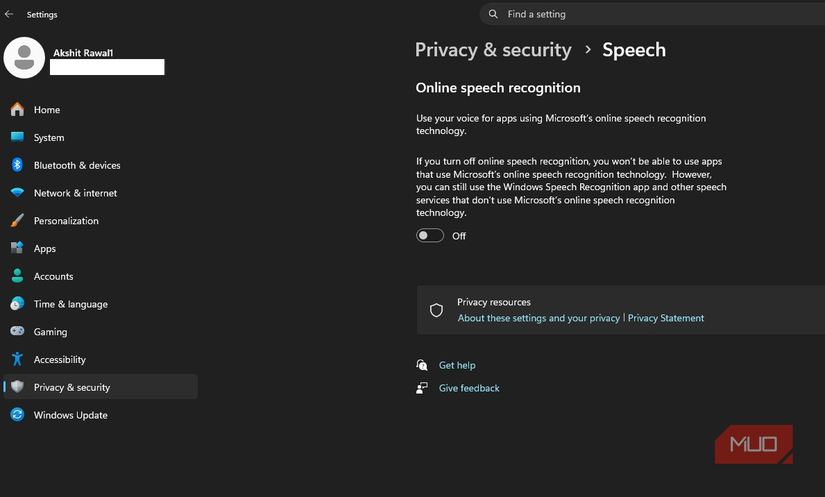Toggle Online speech recognition switch
825x497 pixels.
click(430, 236)
